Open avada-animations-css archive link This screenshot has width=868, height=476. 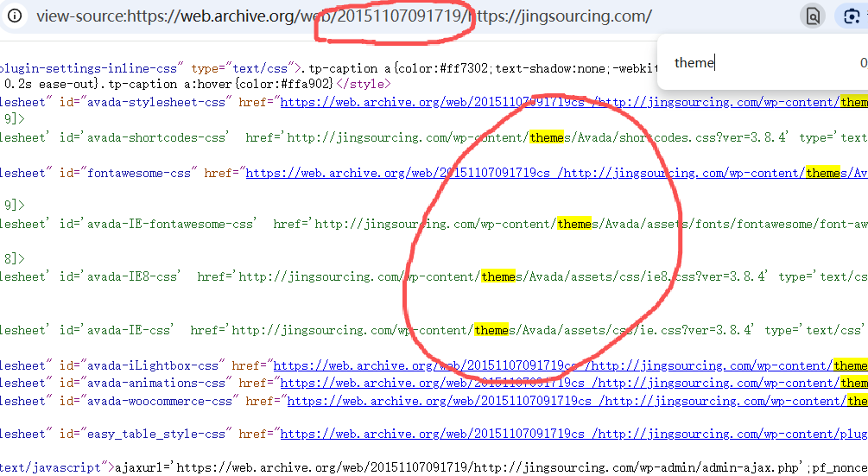pyautogui.click(x=574, y=383)
